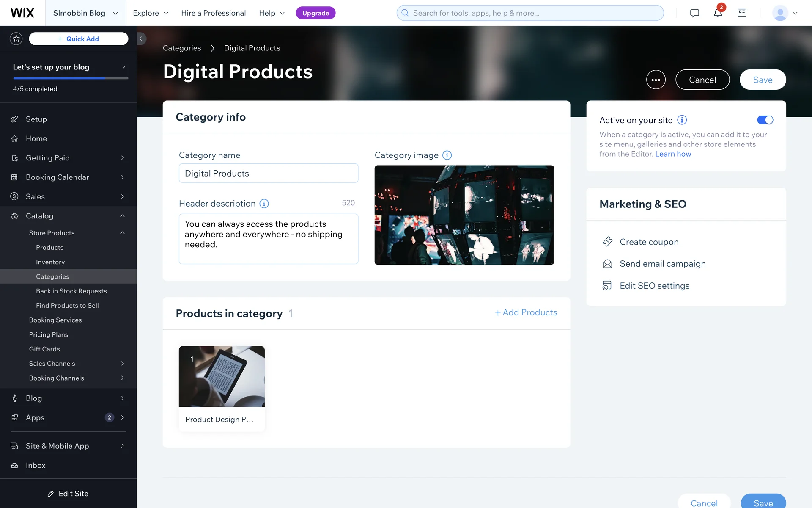This screenshot has height=508, width=812.
Task: Open the Explore menu
Action: [151, 13]
